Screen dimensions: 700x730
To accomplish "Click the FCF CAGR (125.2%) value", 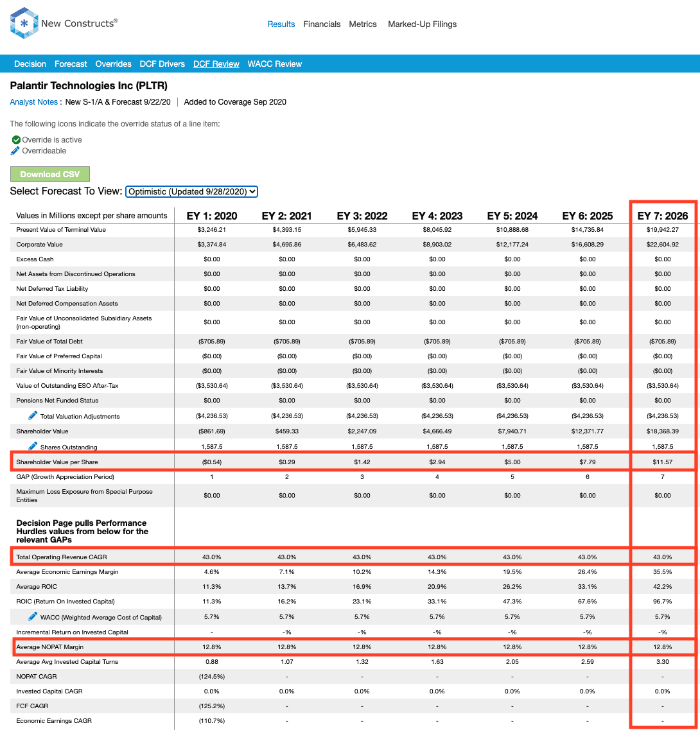I will tap(212, 706).
